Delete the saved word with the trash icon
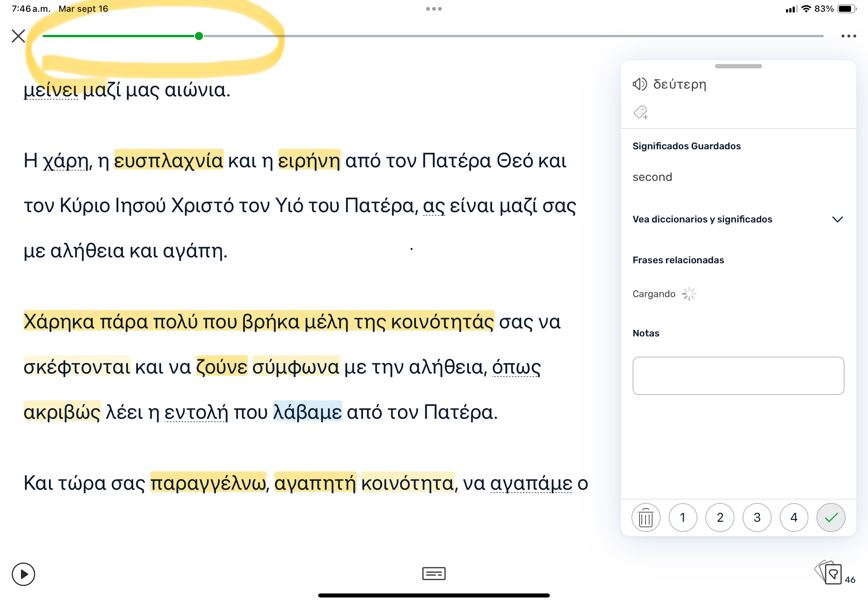 coord(645,518)
